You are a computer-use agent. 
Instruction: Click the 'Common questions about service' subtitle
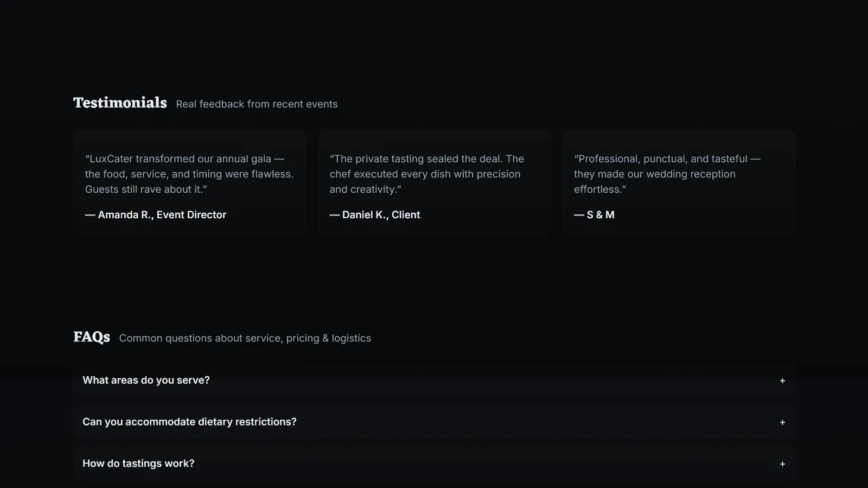click(245, 338)
